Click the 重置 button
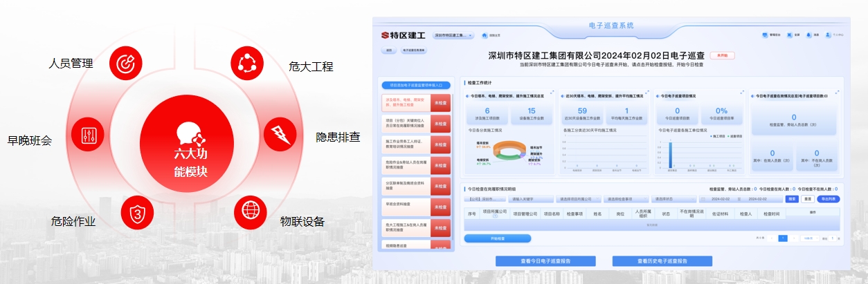Viewport: 868px width, 284px height. pyautogui.click(x=808, y=199)
